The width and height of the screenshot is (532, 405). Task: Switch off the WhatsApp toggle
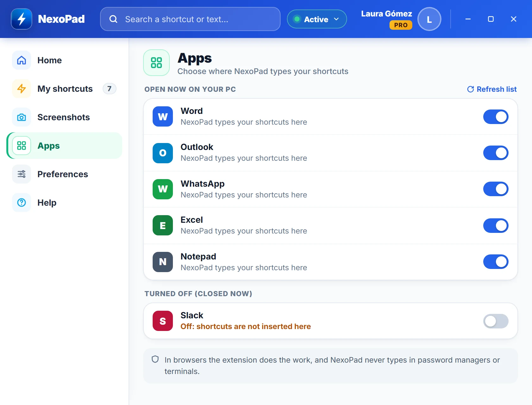click(496, 189)
